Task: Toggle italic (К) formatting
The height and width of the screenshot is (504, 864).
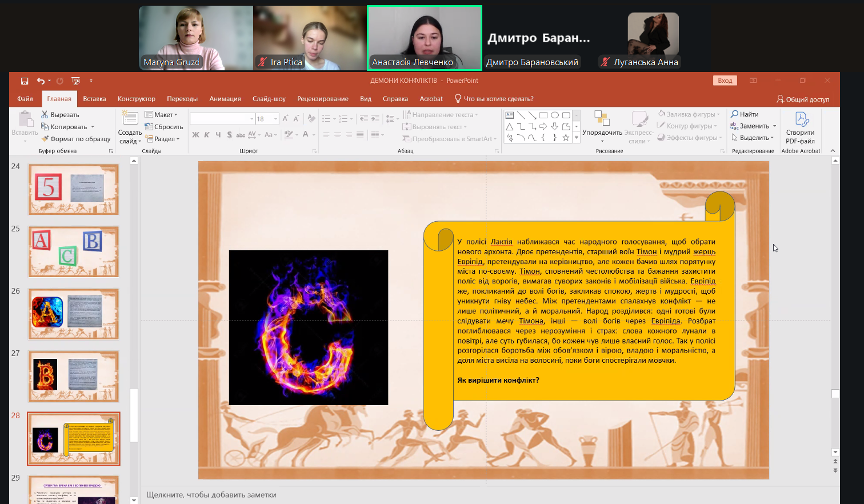Action: coord(206,135)
